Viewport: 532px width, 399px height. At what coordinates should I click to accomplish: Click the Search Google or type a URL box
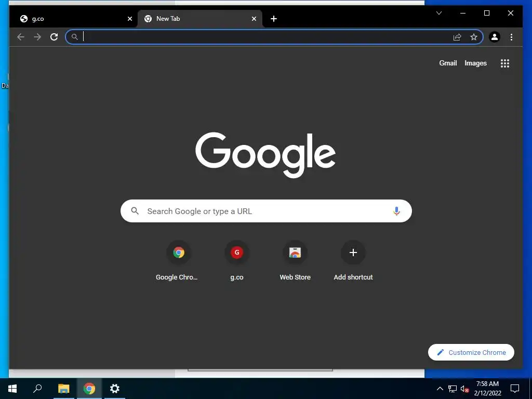[267, 211]
